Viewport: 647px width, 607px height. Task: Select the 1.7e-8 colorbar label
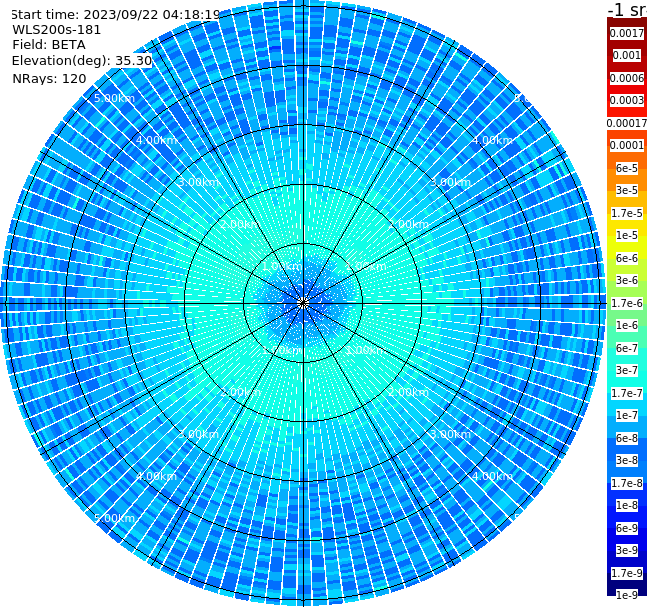click(627, 483)
